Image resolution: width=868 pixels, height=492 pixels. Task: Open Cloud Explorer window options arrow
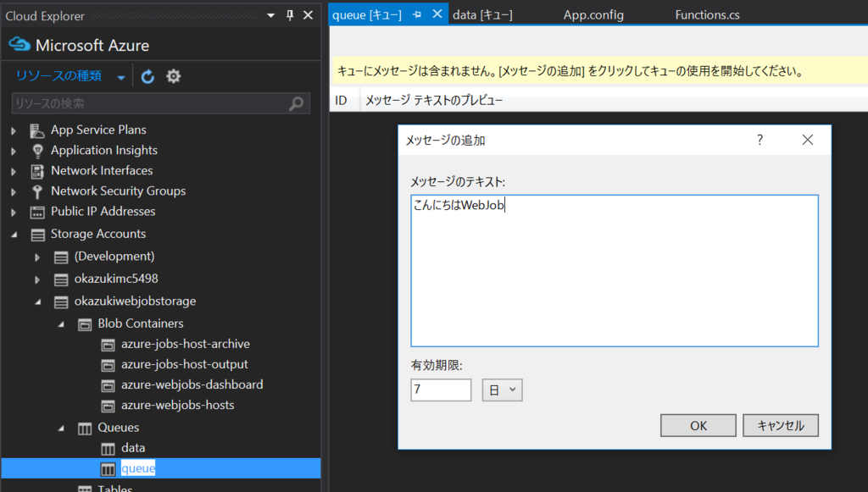[270, 15]
